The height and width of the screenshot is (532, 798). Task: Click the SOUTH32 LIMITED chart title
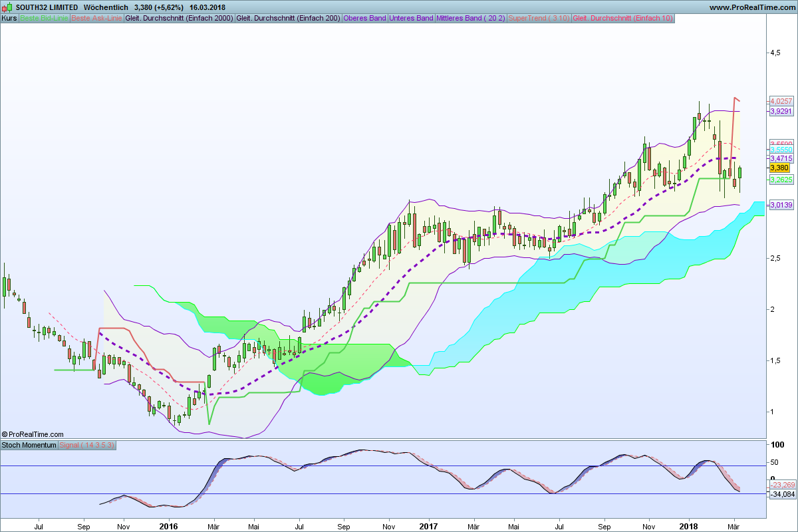tap(47, 7)
